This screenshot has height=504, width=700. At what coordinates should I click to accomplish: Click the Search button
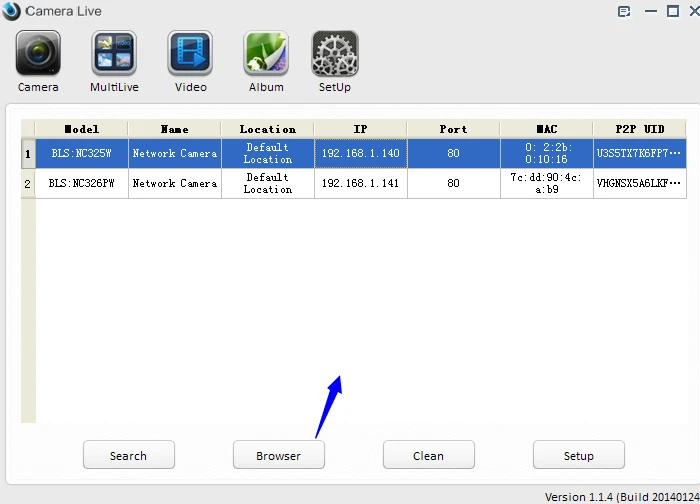click(x=129, y=455)
